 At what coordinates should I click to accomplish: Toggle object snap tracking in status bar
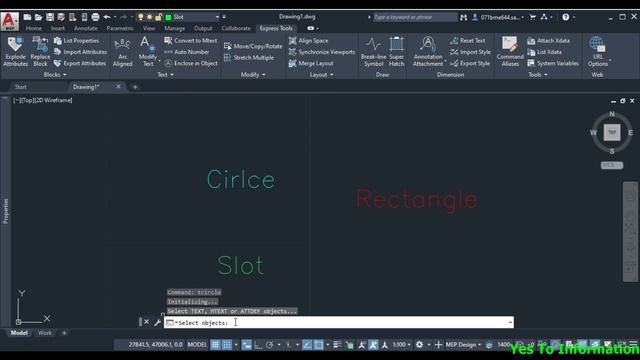click(x=307, y=345)
